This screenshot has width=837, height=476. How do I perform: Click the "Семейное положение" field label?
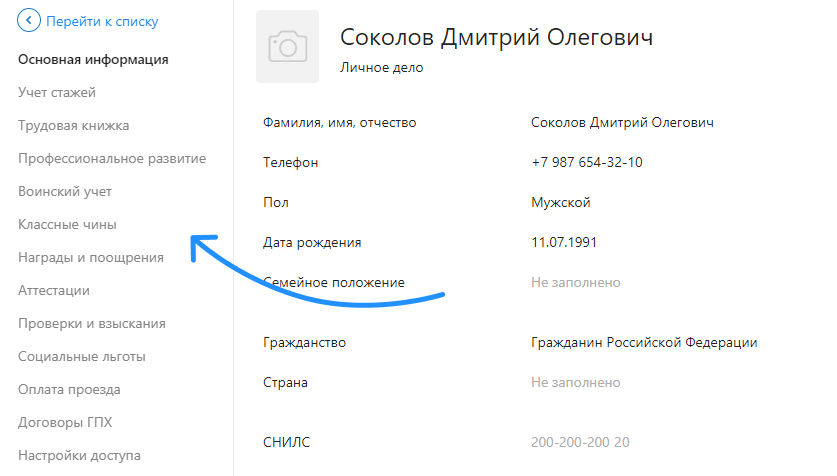coord(334,282)
